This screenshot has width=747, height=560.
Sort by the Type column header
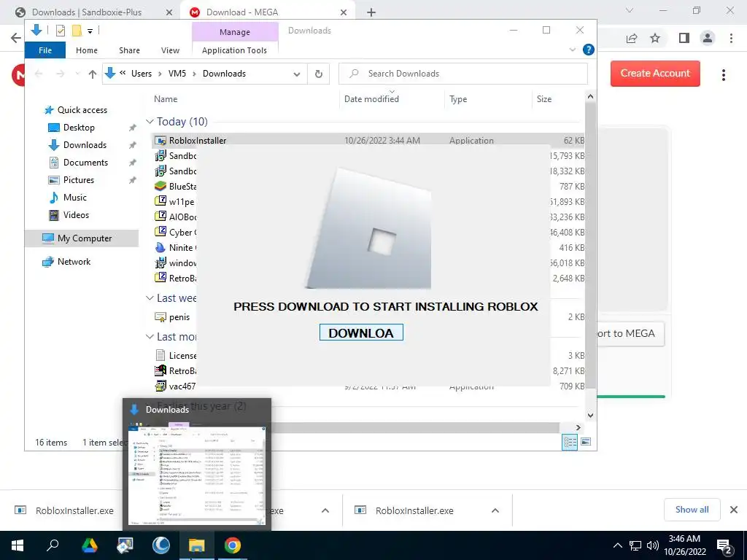[x=458, y=99]
